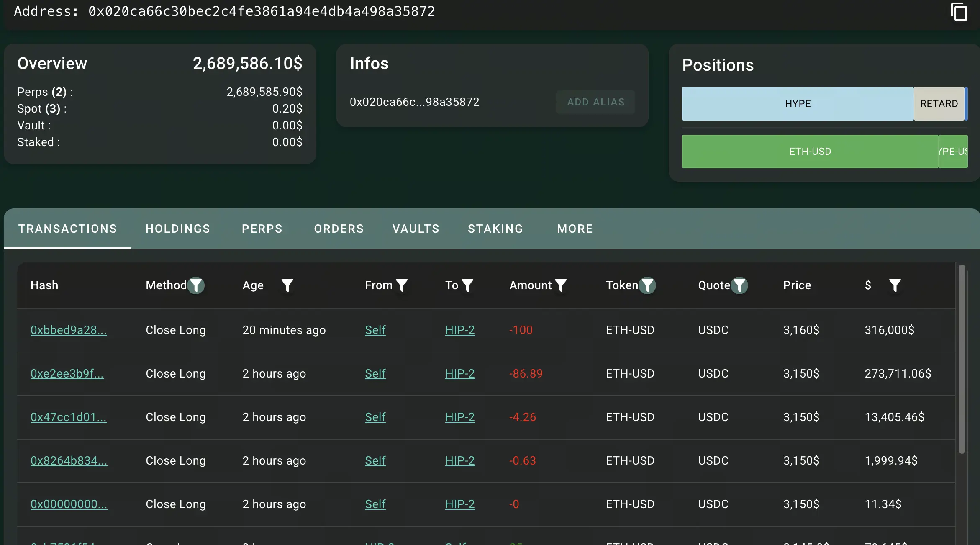Open the Method column filter
This screenshot has width=980, height=545.
tap(196, 285)
